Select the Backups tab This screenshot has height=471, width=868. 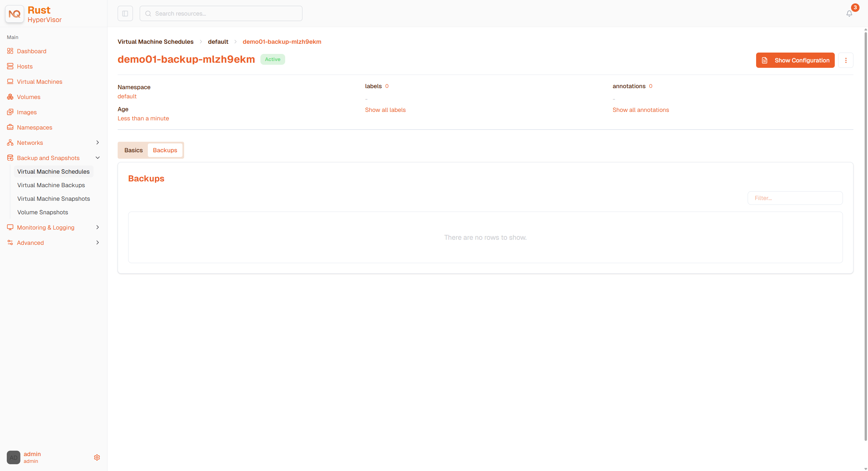[165, 150]
